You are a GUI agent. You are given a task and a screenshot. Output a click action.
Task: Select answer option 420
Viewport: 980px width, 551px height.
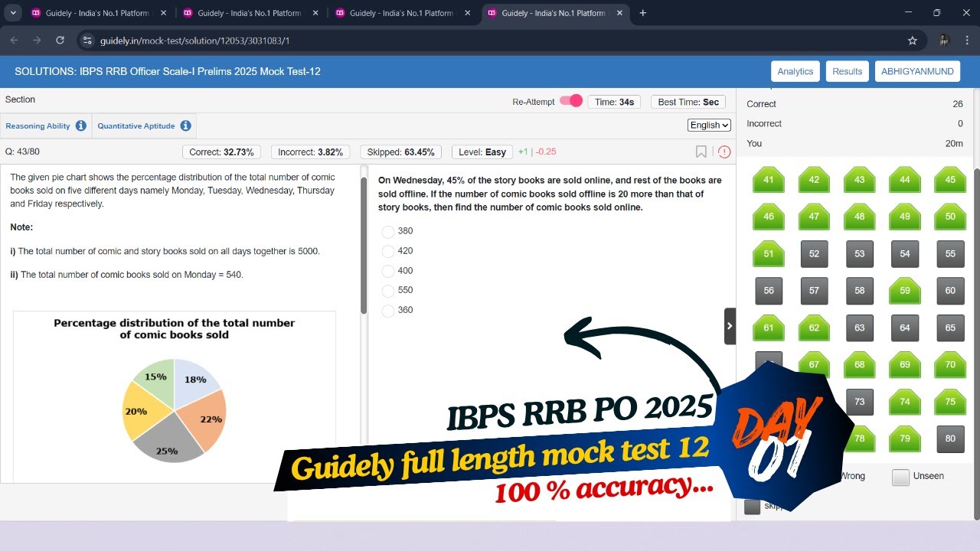pyautogui.click(x=388, y=251)
